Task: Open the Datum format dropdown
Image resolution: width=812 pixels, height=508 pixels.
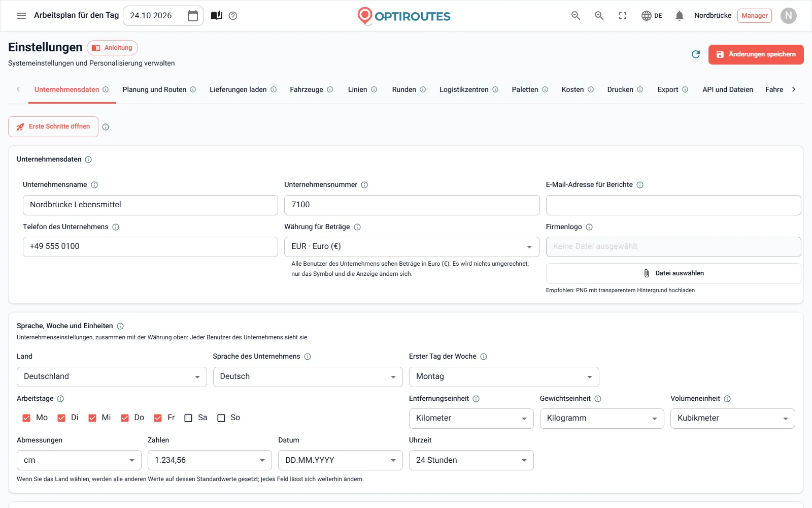Action: point(341,460)
